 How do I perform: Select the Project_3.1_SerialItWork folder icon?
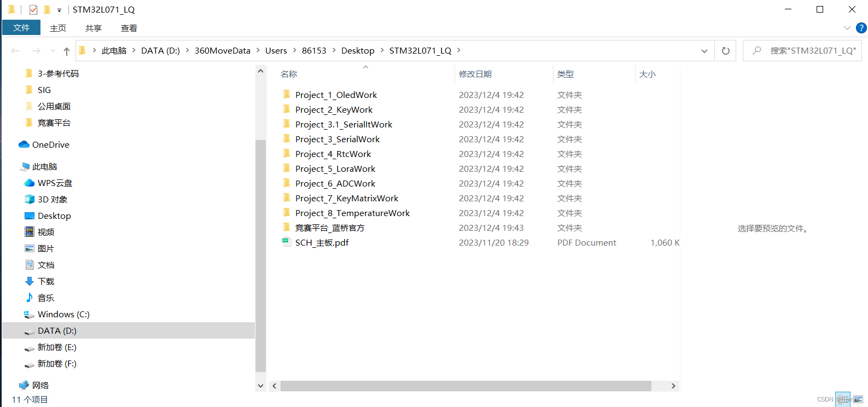(286, 124)
